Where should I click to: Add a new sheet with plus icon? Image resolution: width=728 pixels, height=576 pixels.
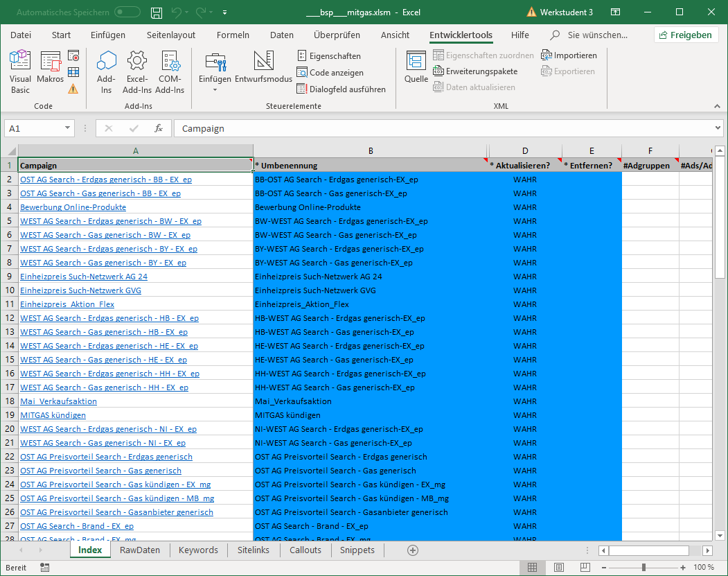pyautogui.click(x=413, y=550)
